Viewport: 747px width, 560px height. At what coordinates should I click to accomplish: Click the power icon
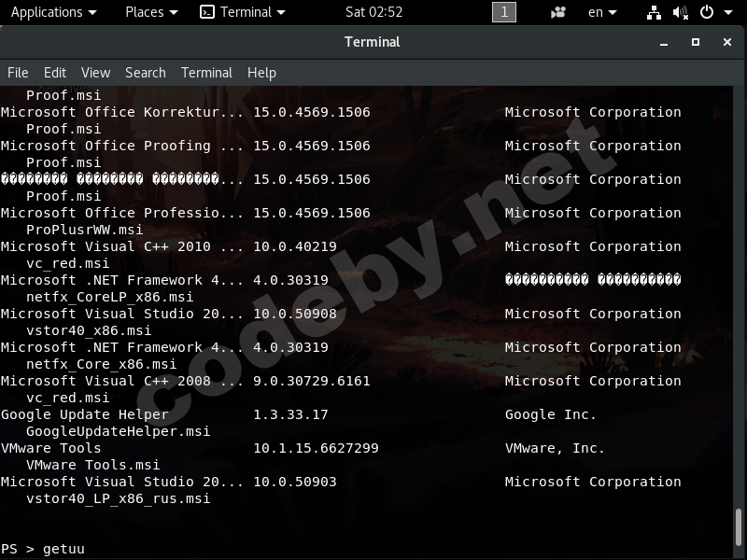707,12
